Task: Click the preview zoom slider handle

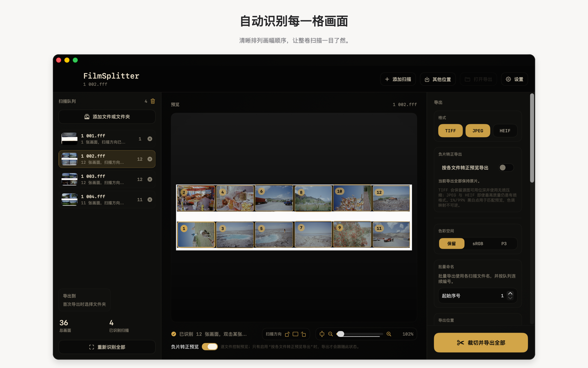Action: [x=341, y=334]
